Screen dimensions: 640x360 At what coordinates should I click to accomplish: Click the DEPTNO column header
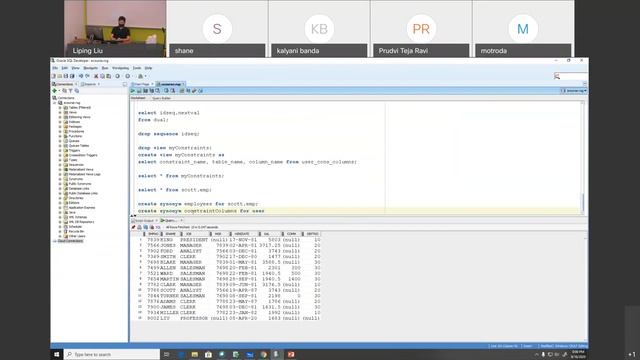(312, 234)
